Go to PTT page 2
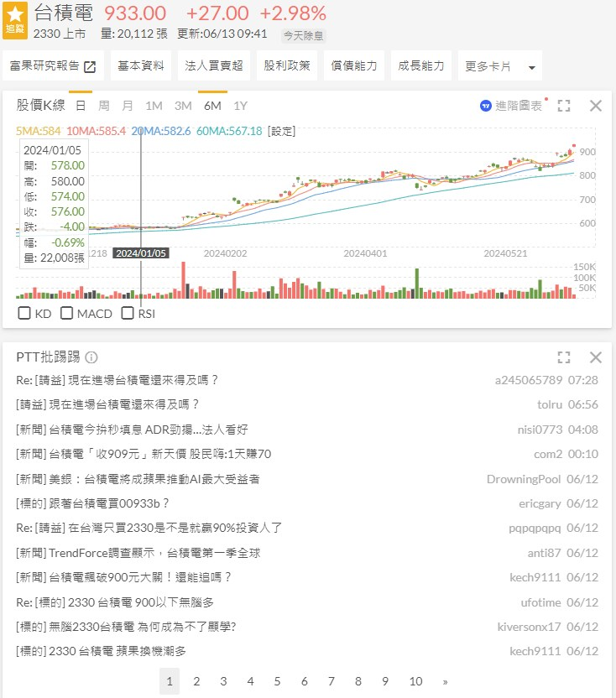This screenshot has height=698, width=616. [x=196, y=681]
